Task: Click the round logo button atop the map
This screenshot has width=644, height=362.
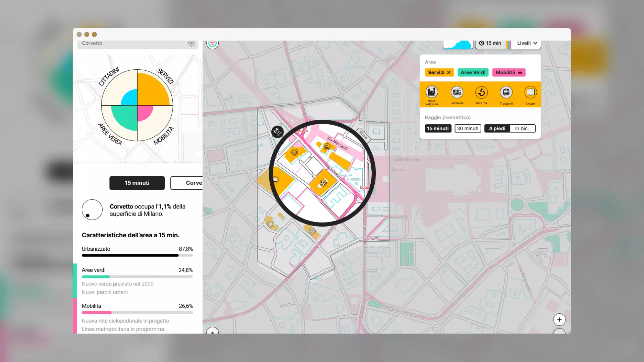Action: pyautogui.click(x=212, y=43)
